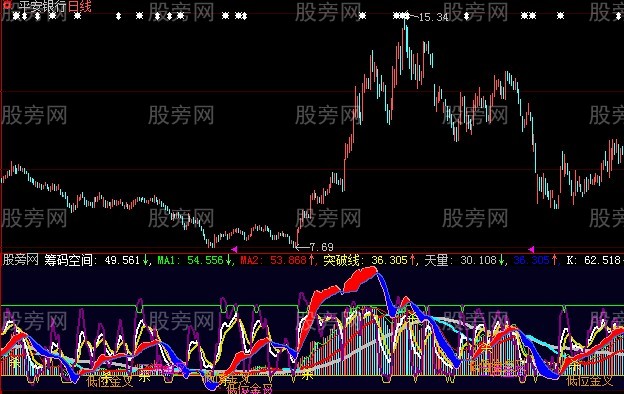Click the 15.34 high price annotation

[433, 17]
